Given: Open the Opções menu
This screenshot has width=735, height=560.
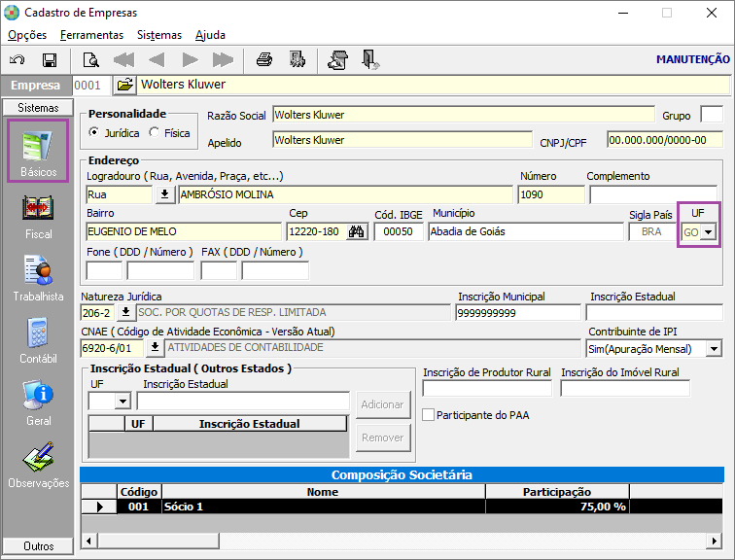Looking at the screenshot, I should click(27, 35).
